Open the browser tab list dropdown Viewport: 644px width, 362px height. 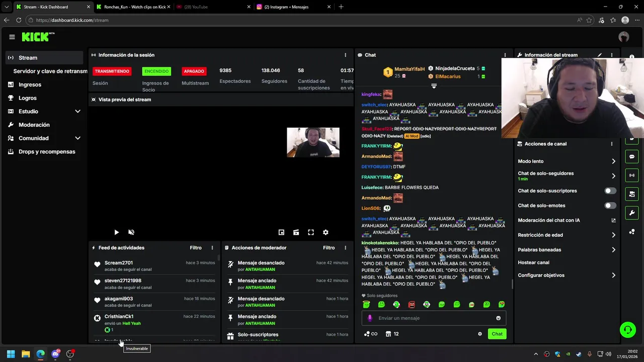pyautogui.click(x=7, y=7)
